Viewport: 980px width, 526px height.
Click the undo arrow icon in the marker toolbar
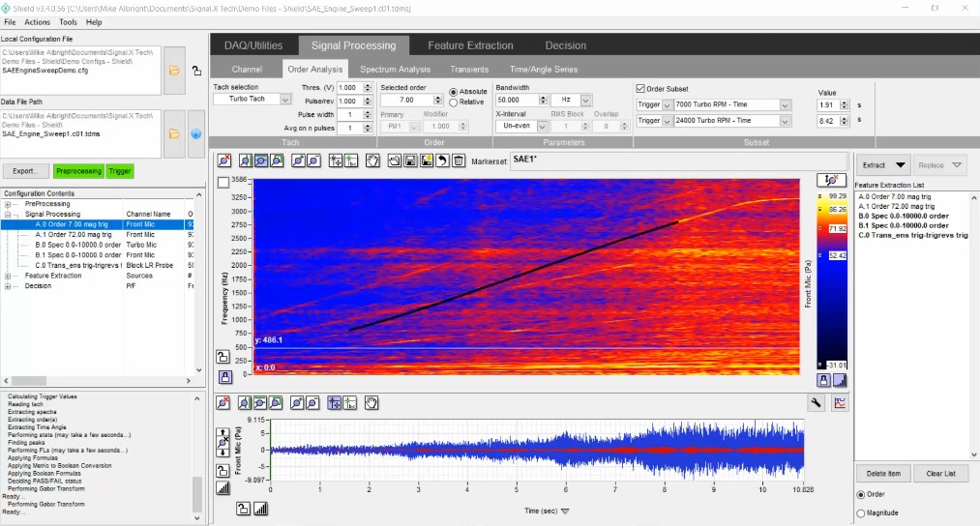pyautogui.click(x=442, y=161)
